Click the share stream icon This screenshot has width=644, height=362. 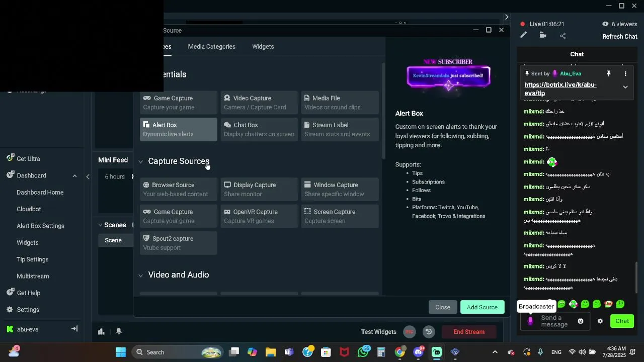562,36
